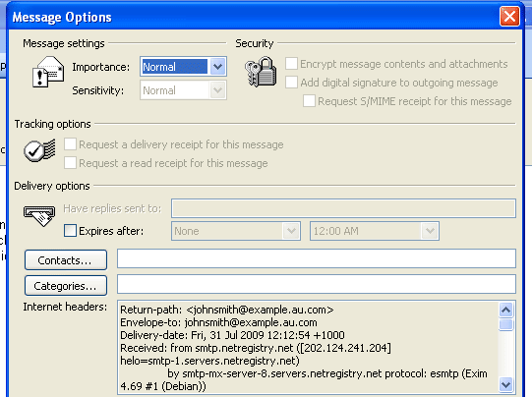Enable the Expires after checkbox

tap(70, 231)
